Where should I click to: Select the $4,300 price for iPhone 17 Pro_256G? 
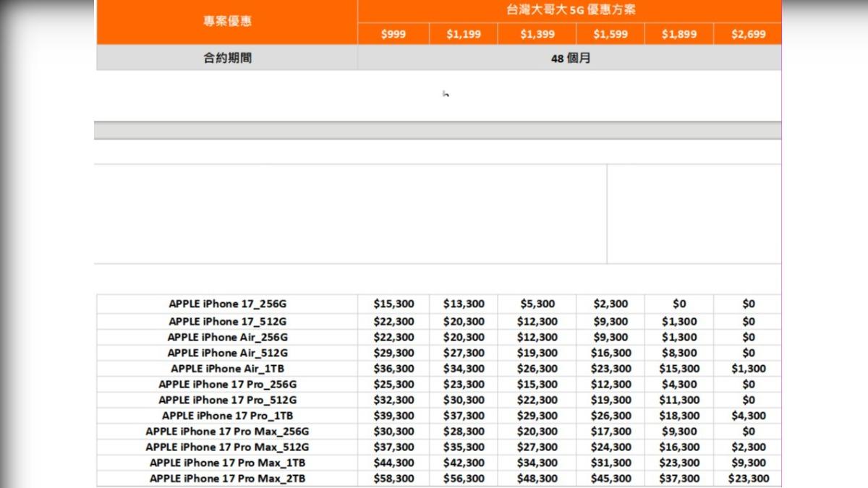tap(679, 385)
